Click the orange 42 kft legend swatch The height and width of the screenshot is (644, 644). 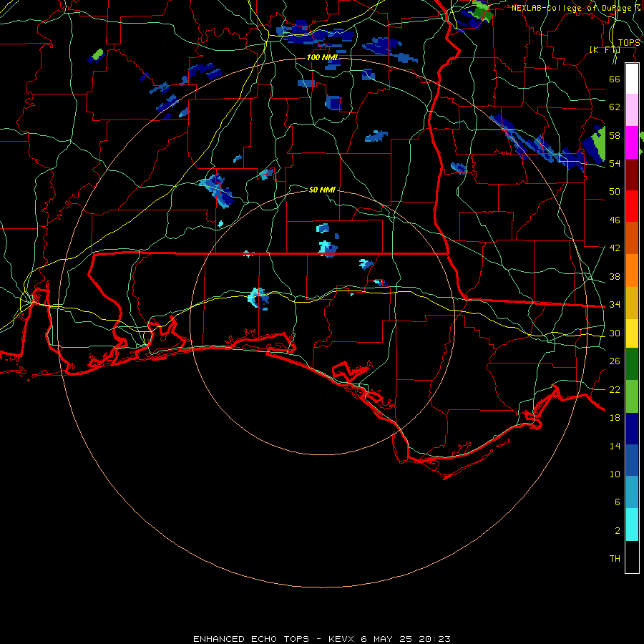[632, 270]
